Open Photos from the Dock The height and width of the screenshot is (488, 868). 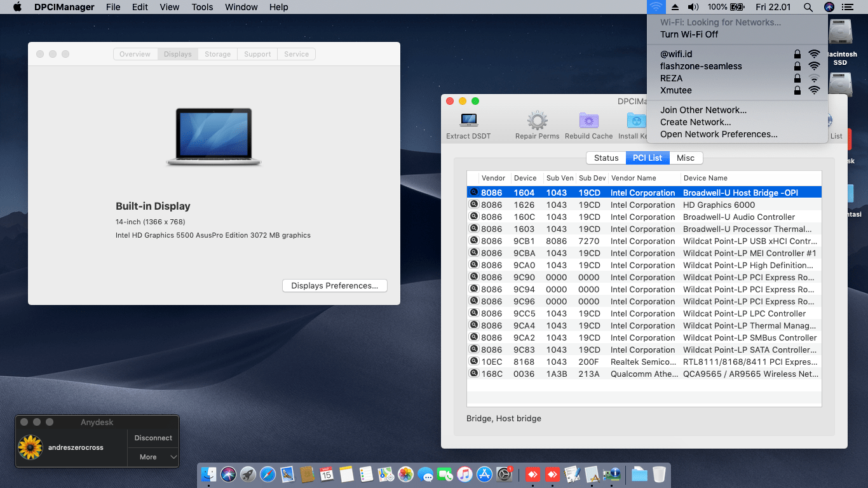click(x=405, y=474)
